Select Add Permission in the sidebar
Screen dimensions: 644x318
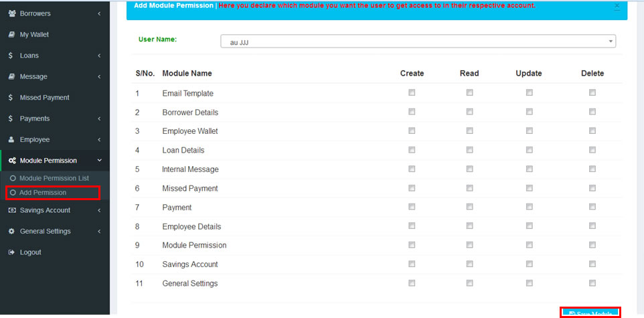43,193
